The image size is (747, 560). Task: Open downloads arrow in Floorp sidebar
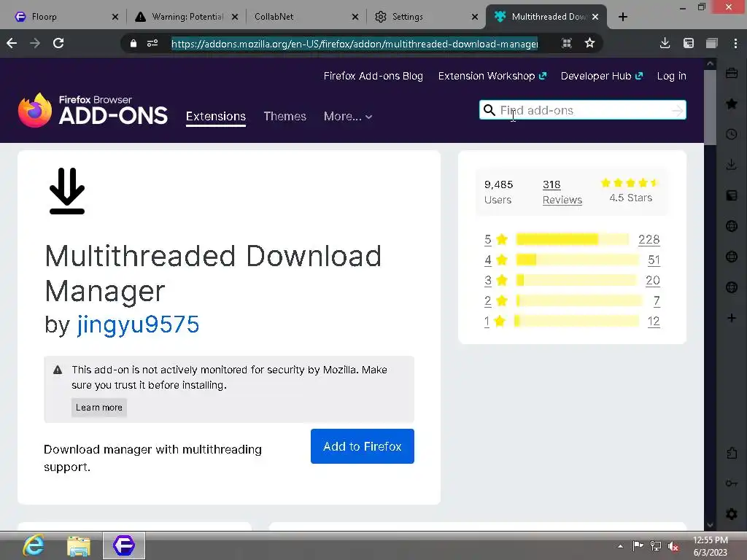click(x=732, y=165)
